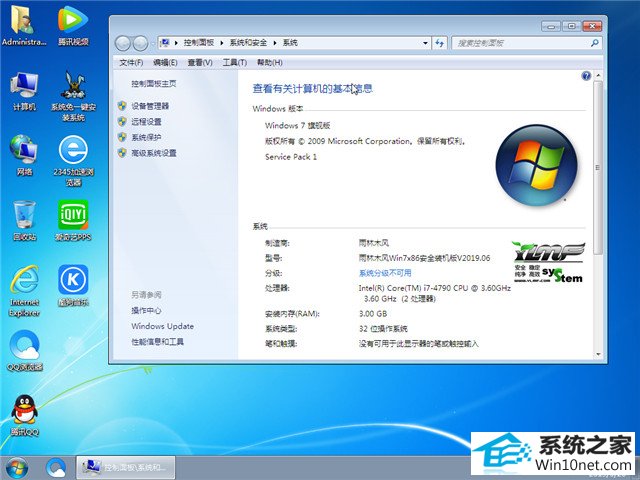Open the 工具(T) menu
640x480 pixels.
coord(235,62)
